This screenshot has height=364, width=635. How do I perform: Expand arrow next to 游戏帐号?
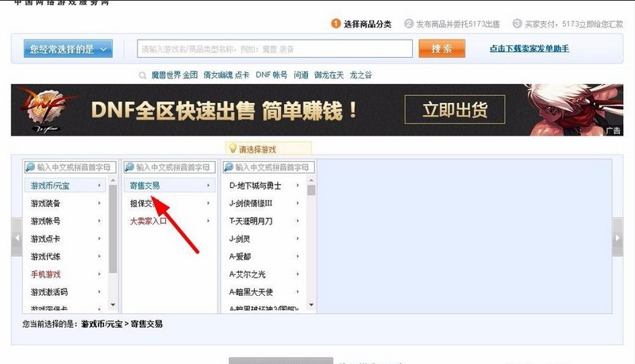(x=99, y=220)
